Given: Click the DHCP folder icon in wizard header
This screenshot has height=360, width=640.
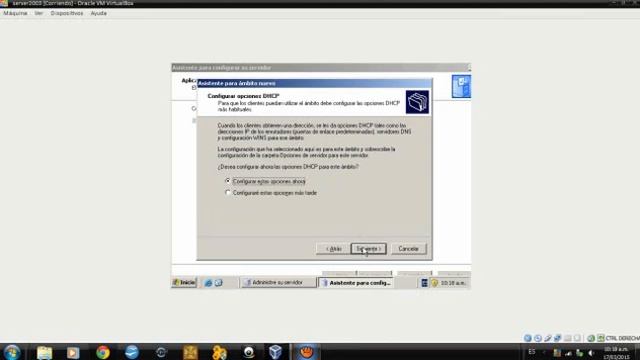Looking at the screenshot, I should coord(417,102).
